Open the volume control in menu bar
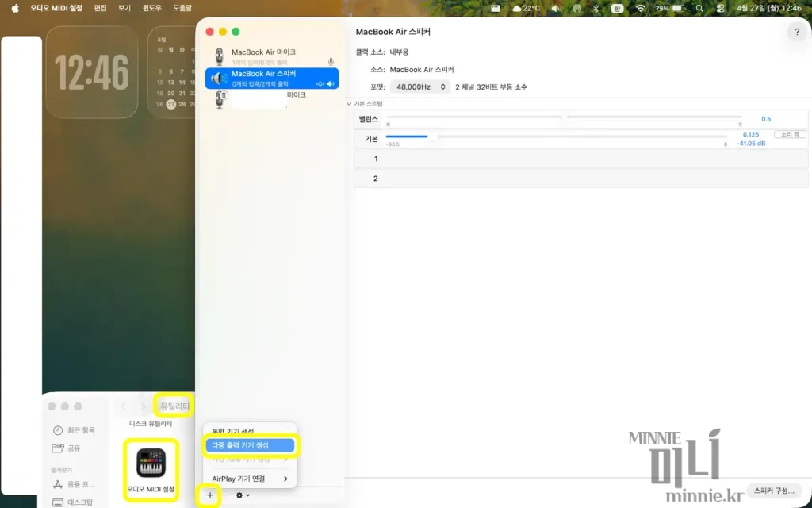The width and height of the screenshot is (812, 508). [x=556, y=8]
